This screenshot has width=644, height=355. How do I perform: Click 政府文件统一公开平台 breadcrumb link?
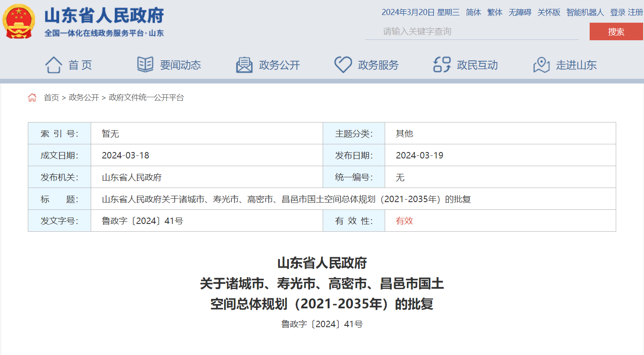pos(146,98)
